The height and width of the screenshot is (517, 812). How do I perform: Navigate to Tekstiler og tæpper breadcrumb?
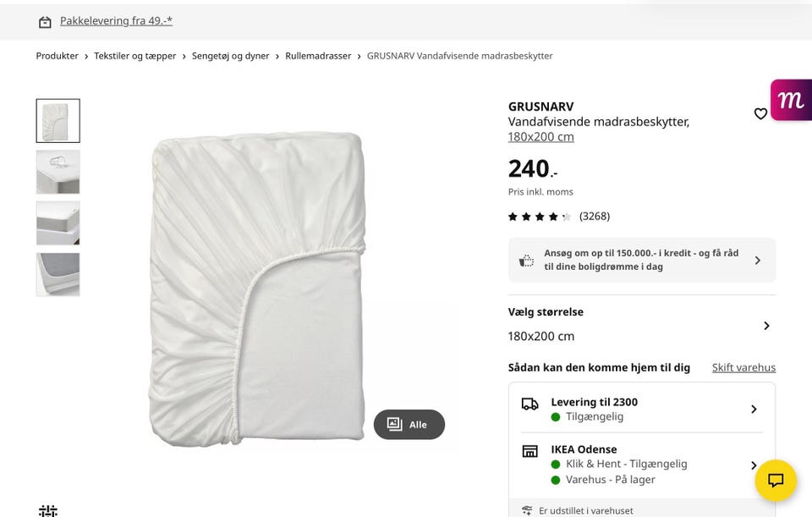pos(135,56)
